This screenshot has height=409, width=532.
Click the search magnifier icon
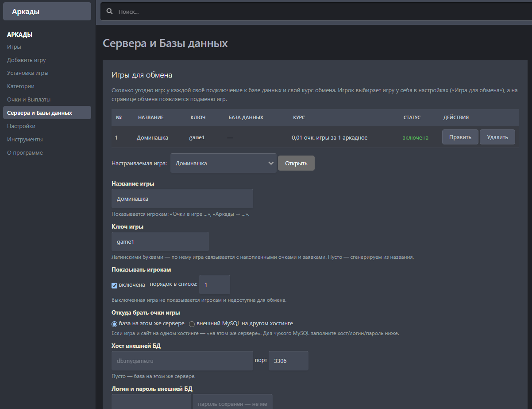(x=110, y=12)
